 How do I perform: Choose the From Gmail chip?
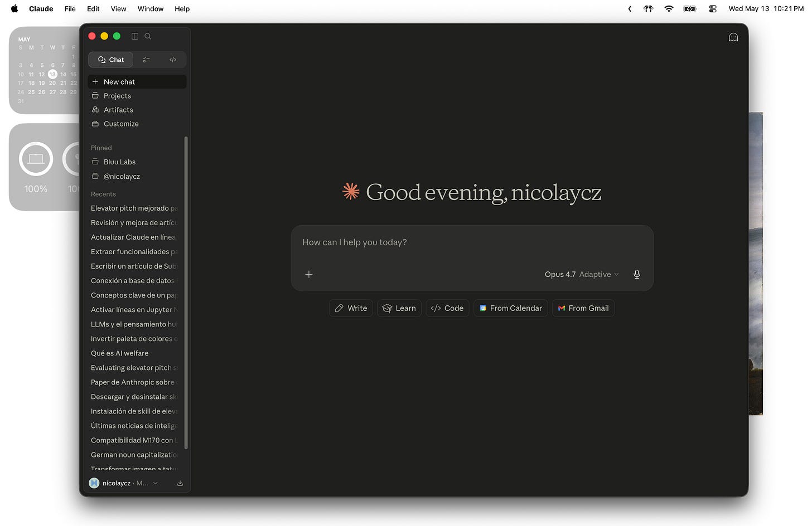tap(583, 308)
